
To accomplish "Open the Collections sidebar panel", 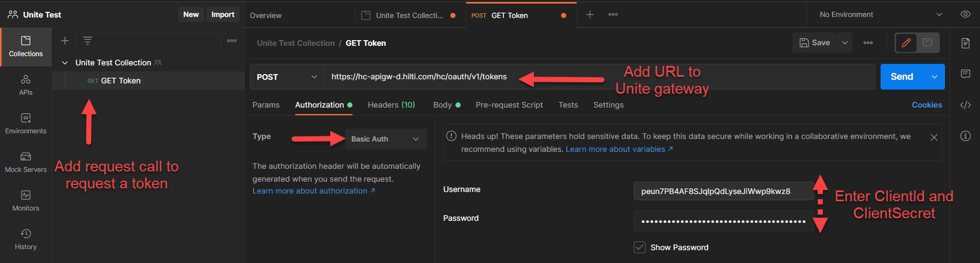I will [x=26, y=46].
